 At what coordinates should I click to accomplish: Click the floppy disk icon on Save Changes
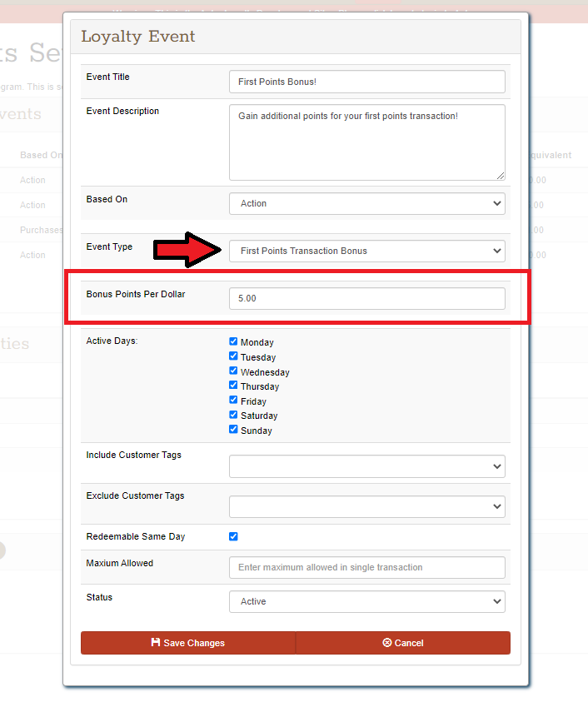[x=156, y=643]
